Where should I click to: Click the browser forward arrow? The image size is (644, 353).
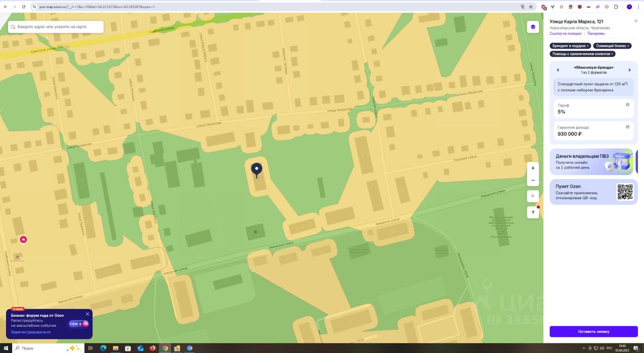point(14,7)
